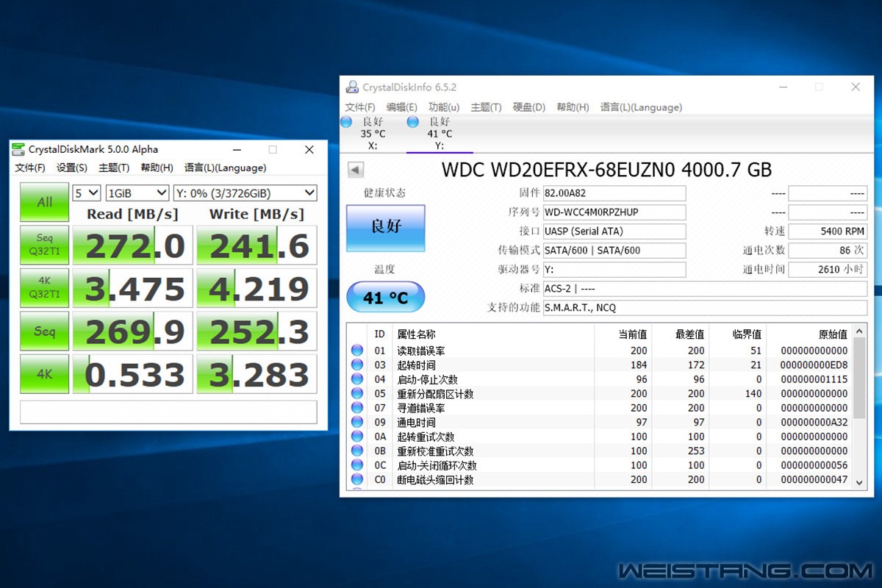This screenshot has height=588, width=882.
Task: Click the CrystalDiskInfo title bar app icon
Action: (353, 87)
